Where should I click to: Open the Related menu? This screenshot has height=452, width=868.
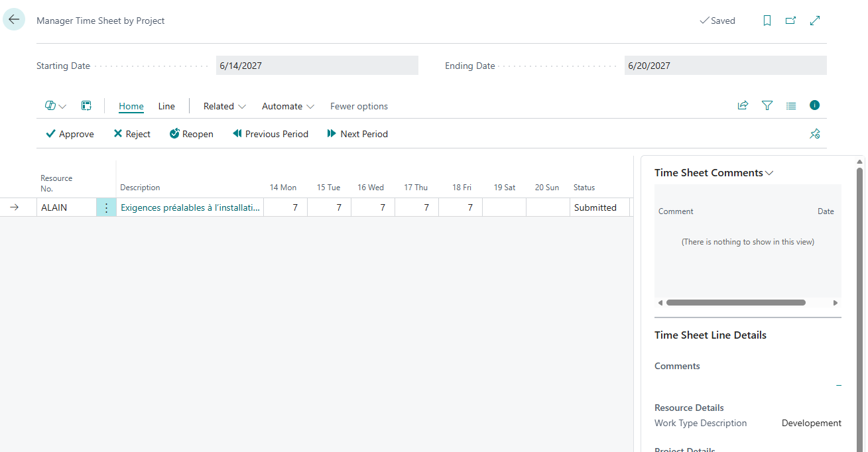point(225,106)
